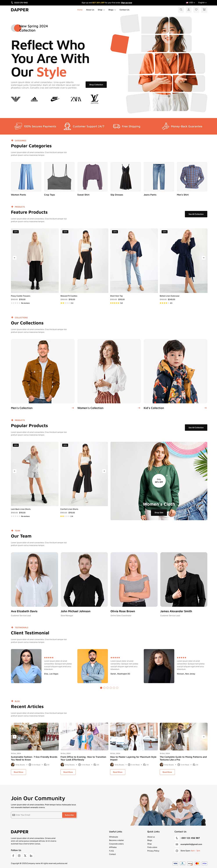Open the USD currency dropdown
The height and width of the screenshot is (868, 217).
coord(191,2)
